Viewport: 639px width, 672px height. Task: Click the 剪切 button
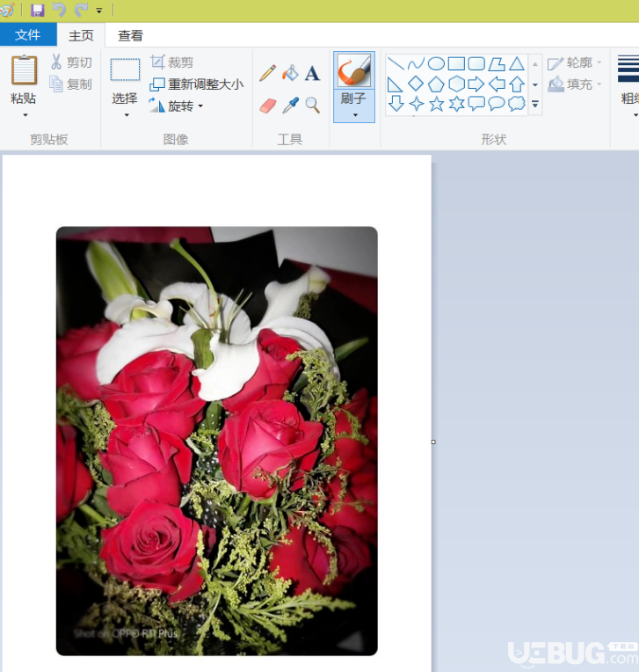[x=71, y=62]
